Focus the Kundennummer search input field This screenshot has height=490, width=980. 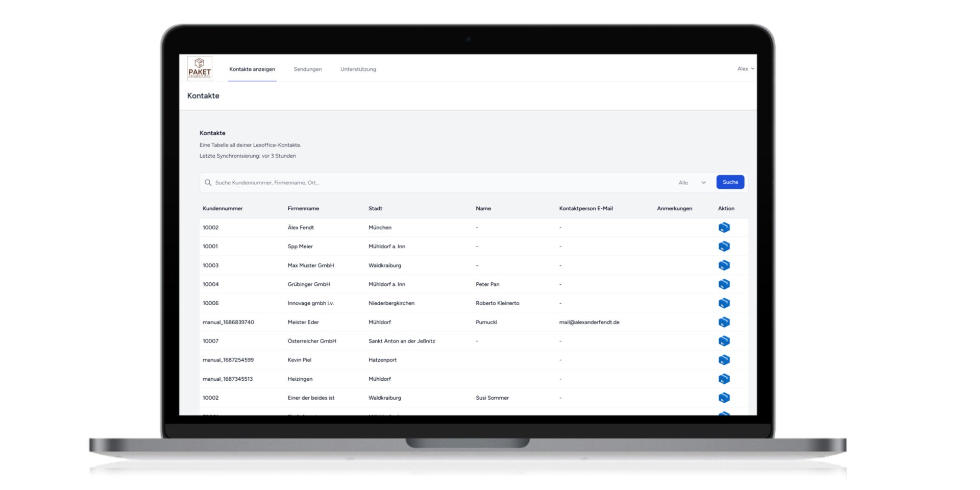point(439,183)
